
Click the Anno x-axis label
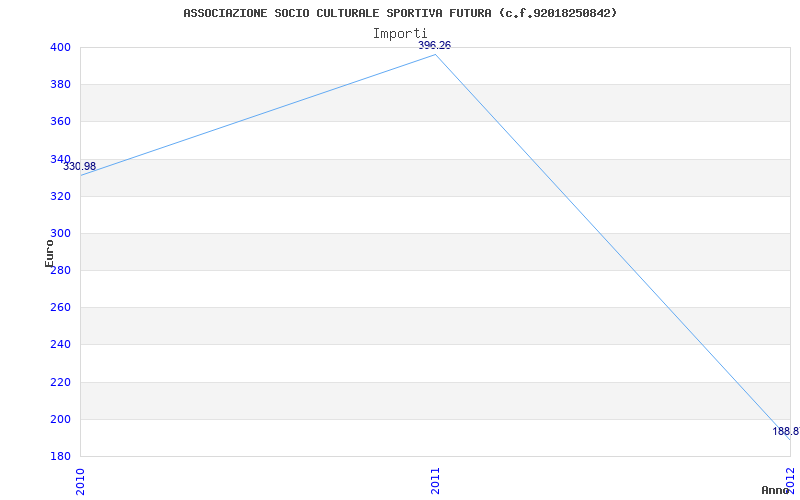click(x=775, y=490)
